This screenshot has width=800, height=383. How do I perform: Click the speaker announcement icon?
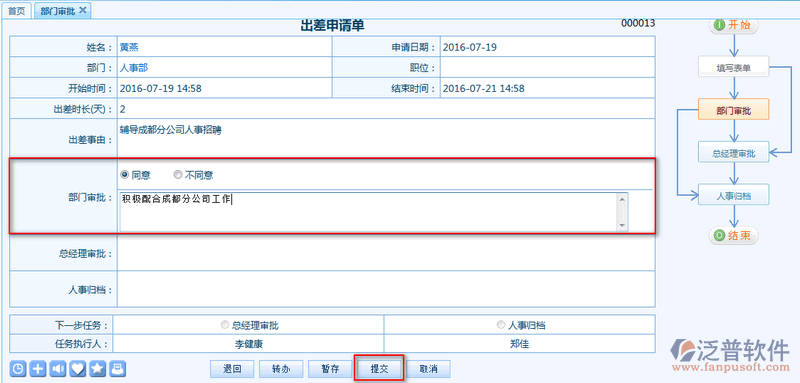[x=57, y=369]
